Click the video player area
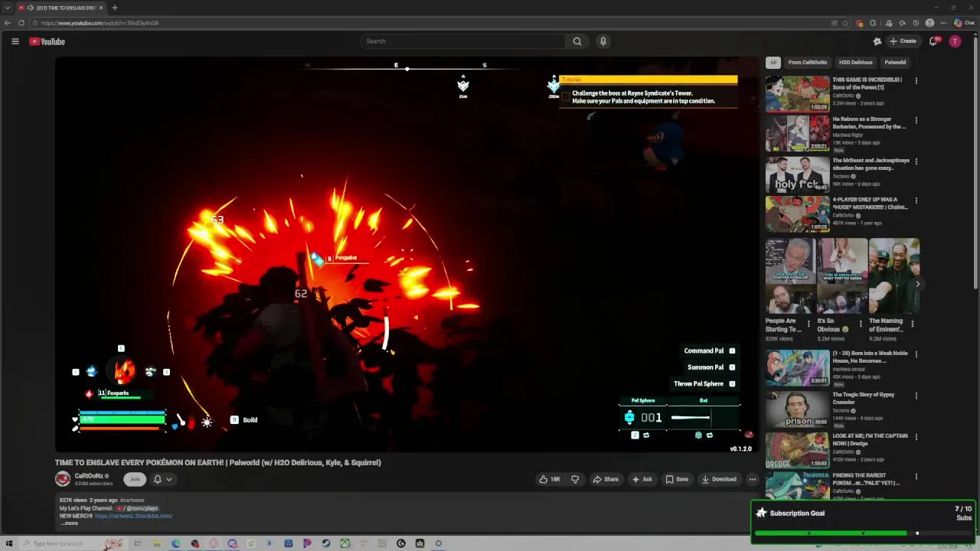Image resolution: width=980 pixels, height=551 pixels. tap(406, 255)
